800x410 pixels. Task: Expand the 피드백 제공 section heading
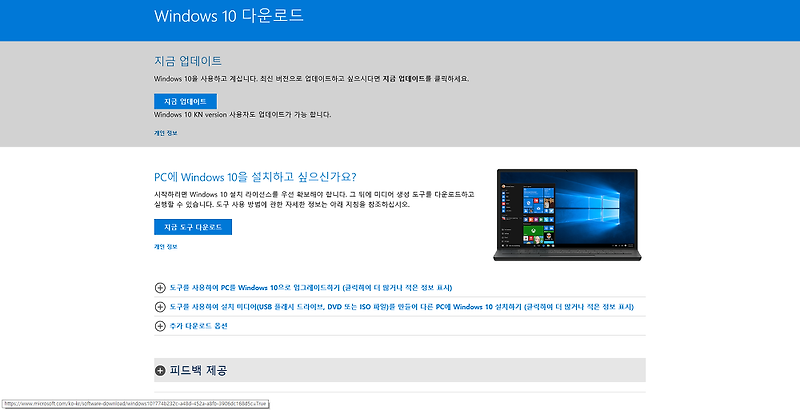pyautogui.click(x=198, y=370)
